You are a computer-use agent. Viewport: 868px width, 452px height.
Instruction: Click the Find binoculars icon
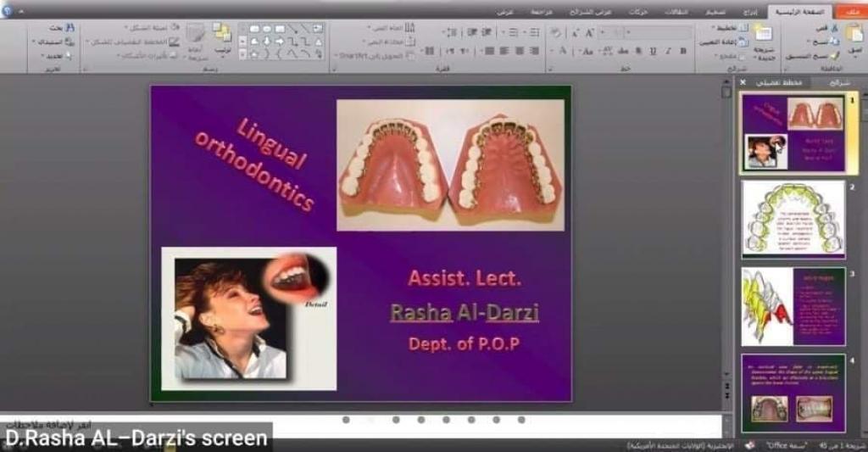[x=70, y=27]
